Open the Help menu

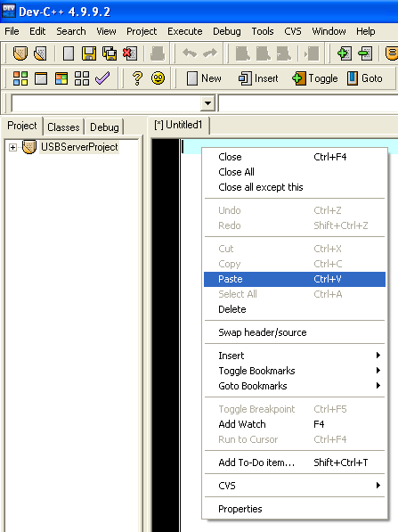pos(365,31)
